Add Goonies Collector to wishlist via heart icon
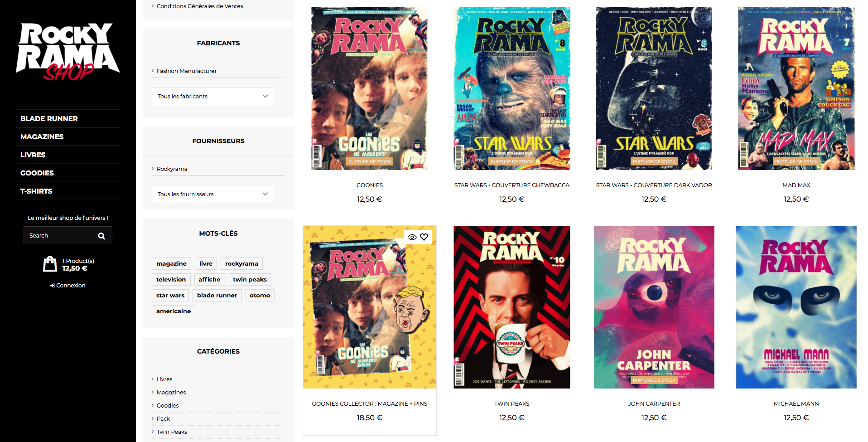Viewport: 868px width, 442px height. pyautogui.click(x=424, y=237)
